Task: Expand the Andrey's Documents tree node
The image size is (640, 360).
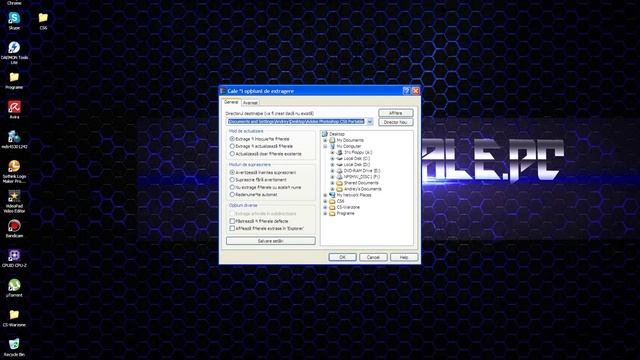Action: (332, 189)
